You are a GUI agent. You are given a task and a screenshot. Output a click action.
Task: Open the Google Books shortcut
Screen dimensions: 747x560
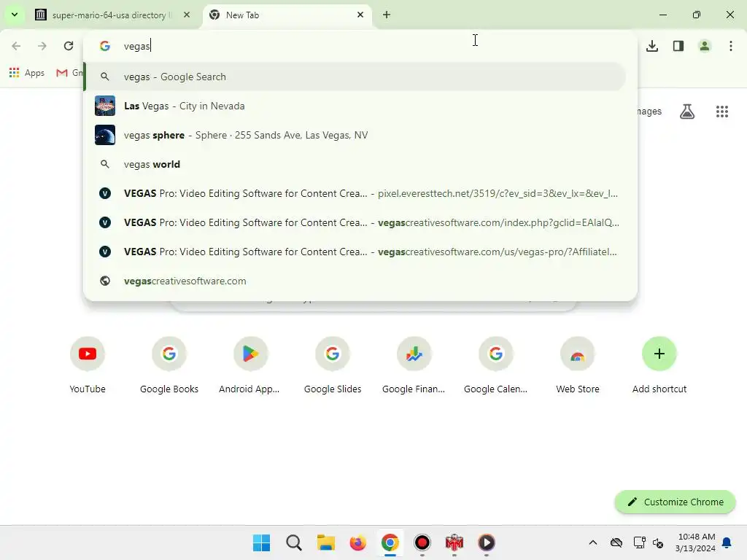click(x=169, y=365)
